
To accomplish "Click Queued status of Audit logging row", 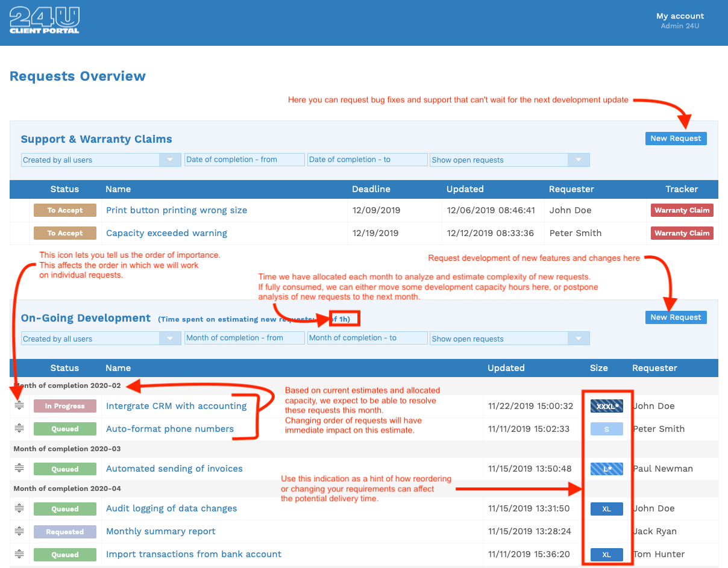I will pos(65,508).
